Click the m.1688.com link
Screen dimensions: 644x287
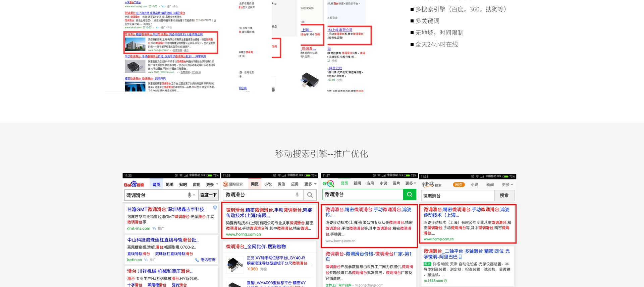(433, 281)
